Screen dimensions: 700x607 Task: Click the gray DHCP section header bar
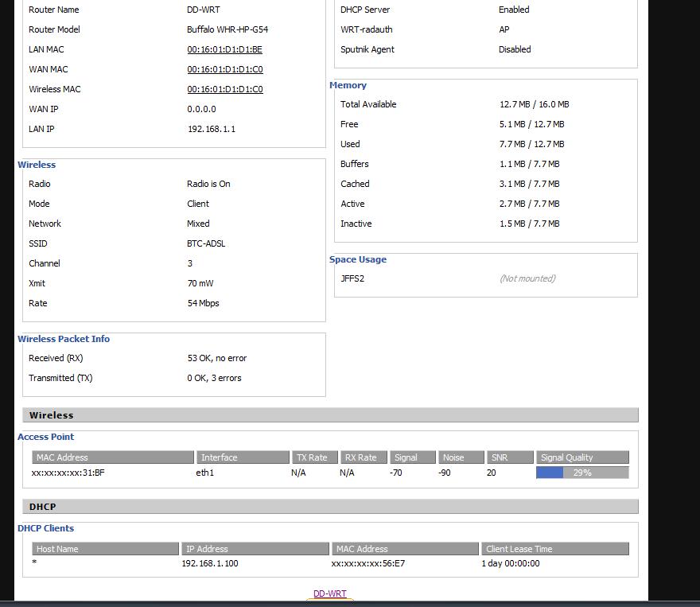[330, 507]
